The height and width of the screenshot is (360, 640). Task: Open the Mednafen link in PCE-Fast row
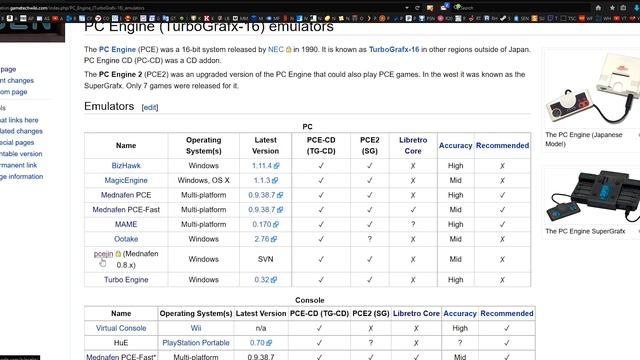[109, 210]
